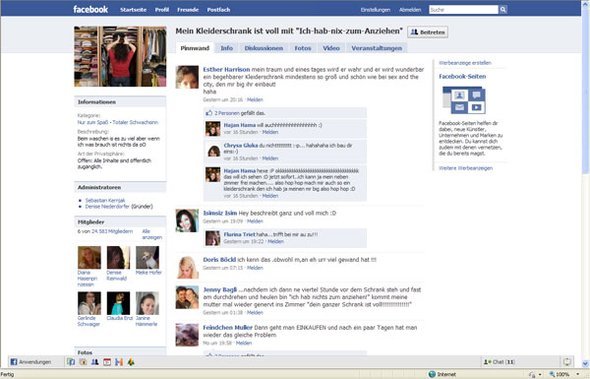Viewport: 590px width, 379px height.
Task: Click Alle anzeigen link under Mitglieder
Action: pyautogui.click(x=152, y=234)
